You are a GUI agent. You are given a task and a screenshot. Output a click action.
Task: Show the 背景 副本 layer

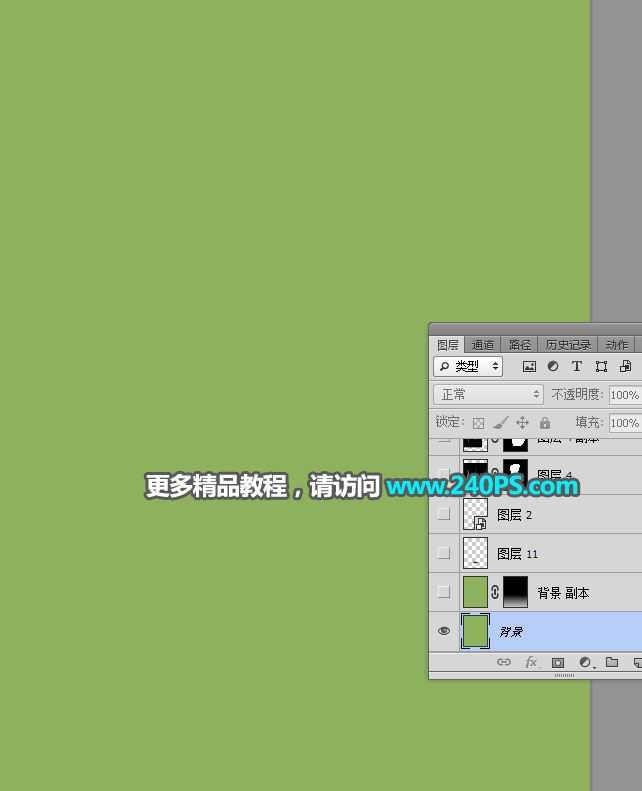(444, 592)
